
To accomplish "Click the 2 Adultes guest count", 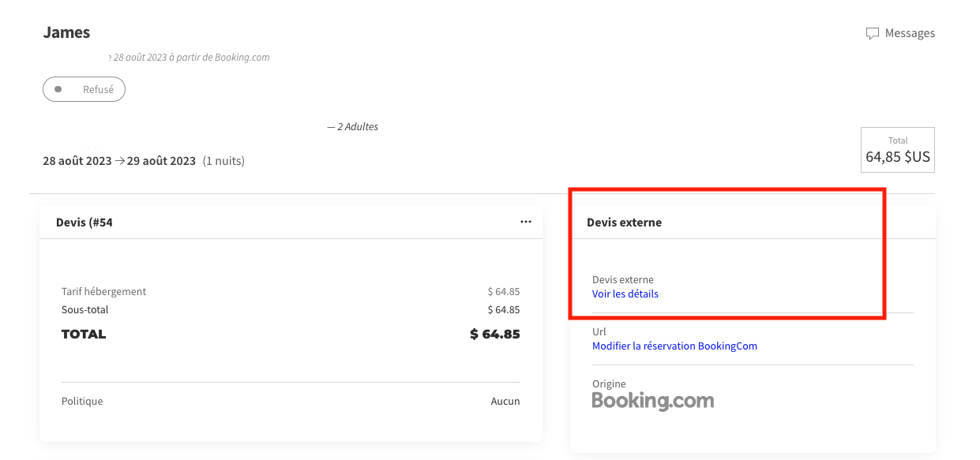I will pyautogui.click(x=357, y=127).
